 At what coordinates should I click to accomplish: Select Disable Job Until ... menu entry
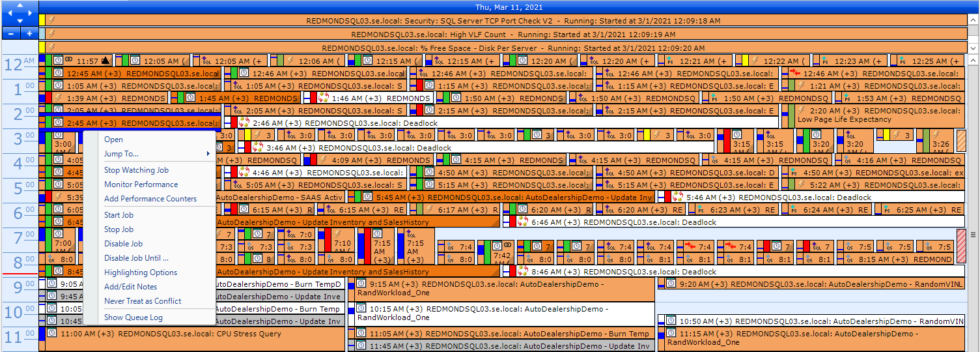click(136, 258)
